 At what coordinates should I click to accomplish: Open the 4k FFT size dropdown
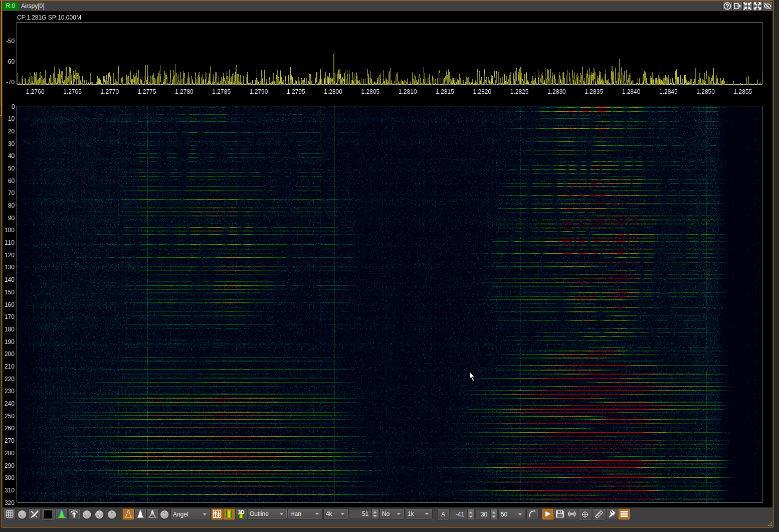click(335, 514)
